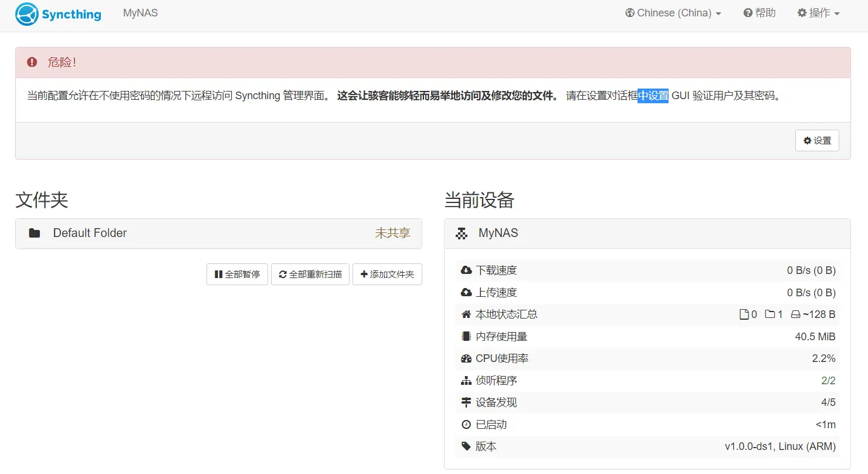Click the 未共享 status label

392,233
